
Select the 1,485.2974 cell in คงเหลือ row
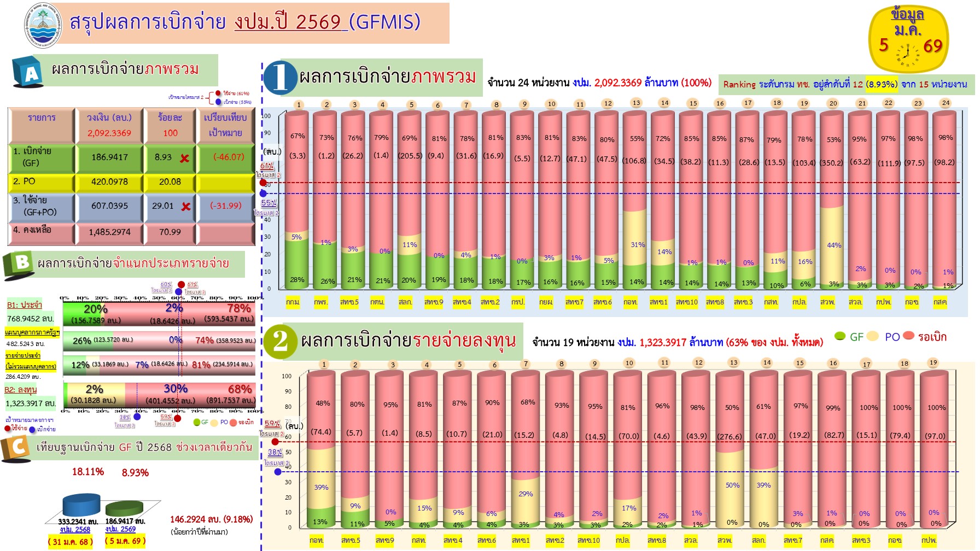(109, 233)
